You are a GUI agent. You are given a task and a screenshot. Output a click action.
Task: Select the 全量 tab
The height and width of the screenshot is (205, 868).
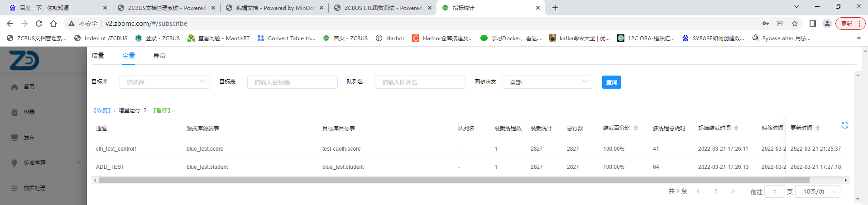[129, 56]
